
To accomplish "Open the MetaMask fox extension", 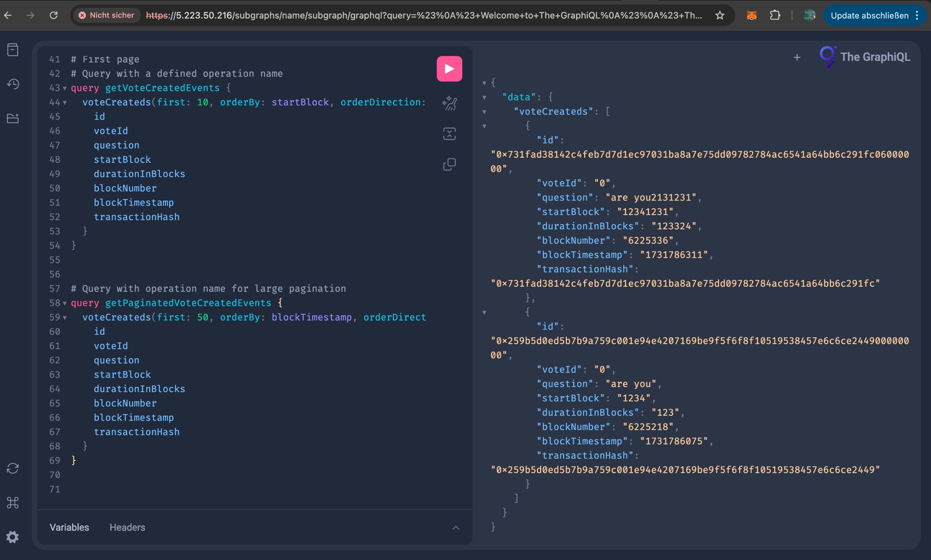I will coord(752,16).
